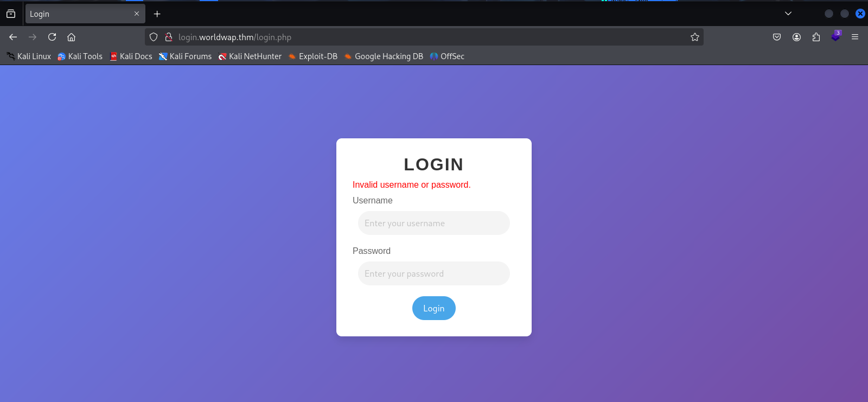
Task: Focus the URL address bar
Action: (423, 37)
